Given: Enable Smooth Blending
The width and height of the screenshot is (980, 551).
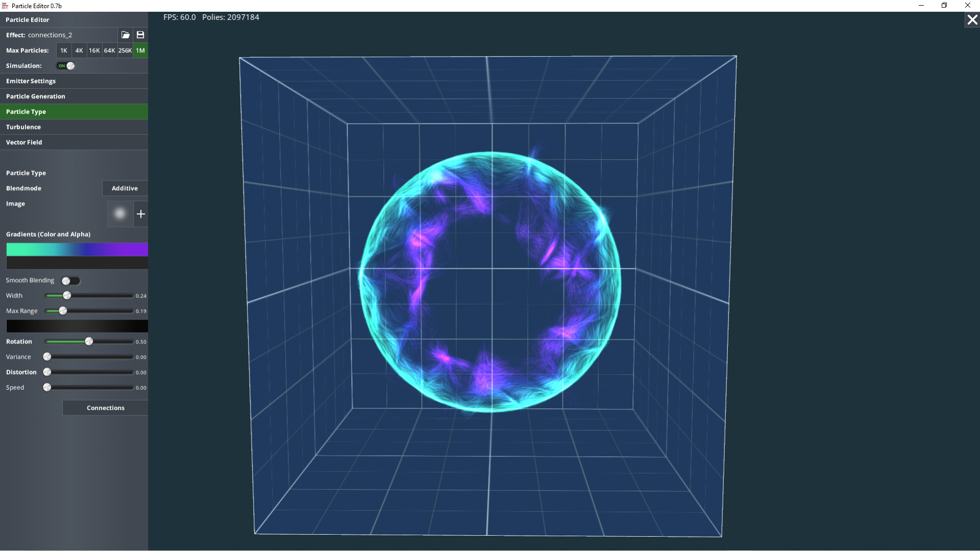Looking at the screenshot, I should click(x=71, y=281).
